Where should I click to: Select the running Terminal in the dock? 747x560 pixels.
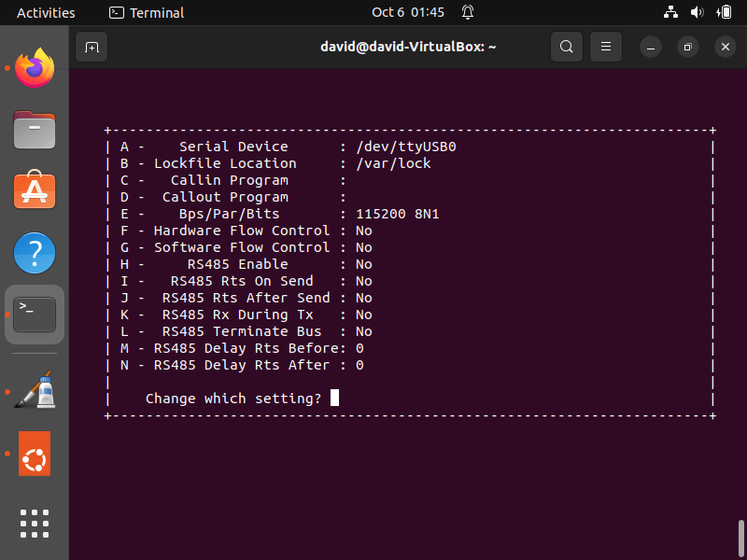point(34,315)
